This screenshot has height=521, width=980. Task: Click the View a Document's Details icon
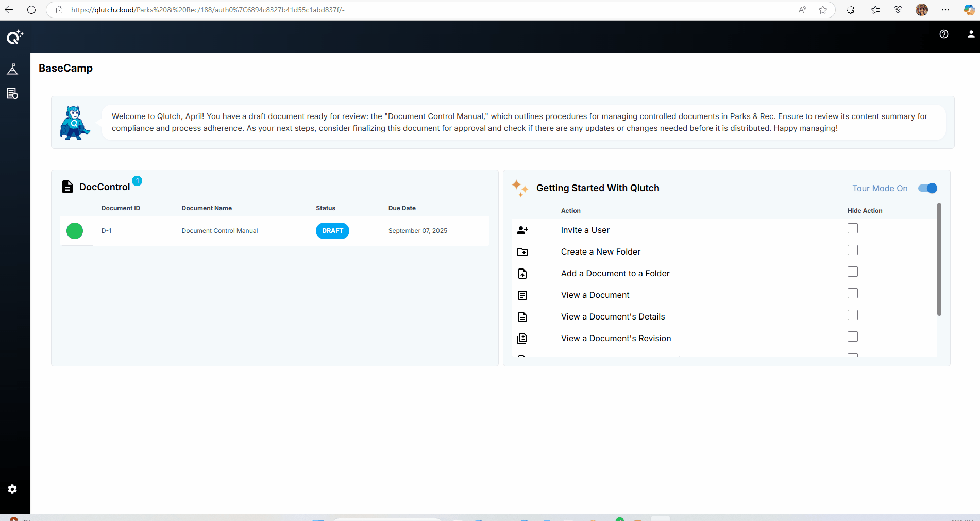(522, 317)
